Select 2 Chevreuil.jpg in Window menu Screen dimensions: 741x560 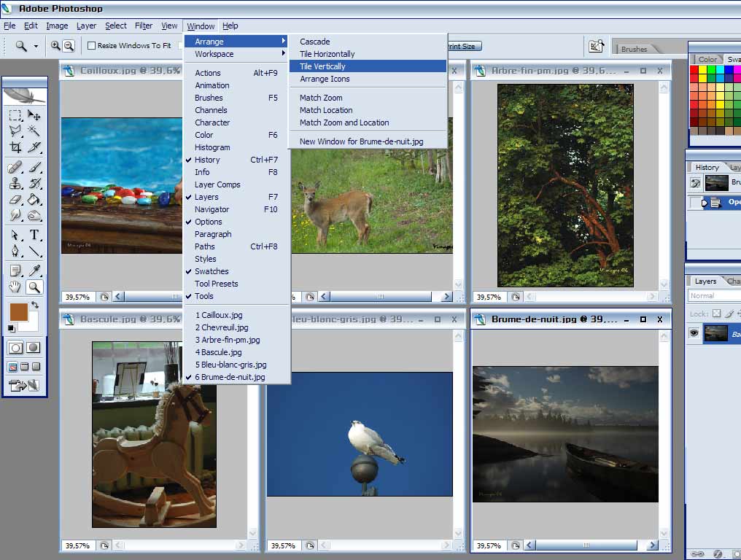click(236, 327)
